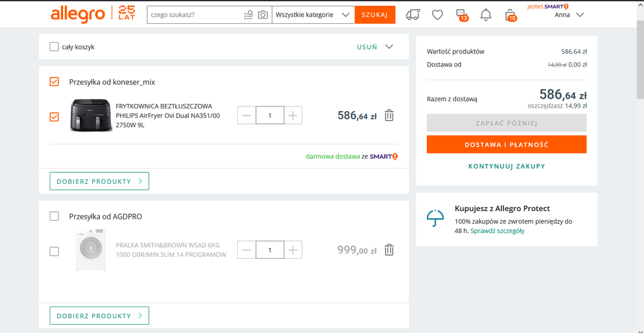644x333 pixels.
Task: Click ZAPŁAĆ PÓŹNIEJ button
Action: tap(507, 123)
